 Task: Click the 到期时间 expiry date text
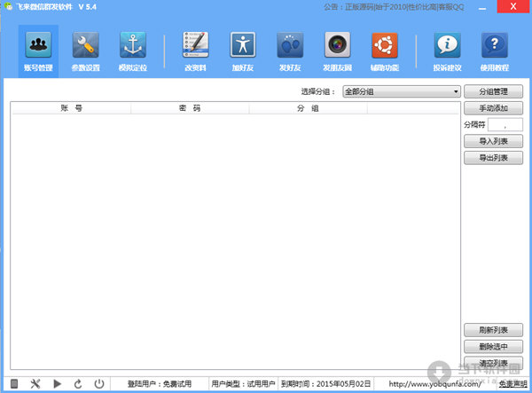(x=325, y=384)
